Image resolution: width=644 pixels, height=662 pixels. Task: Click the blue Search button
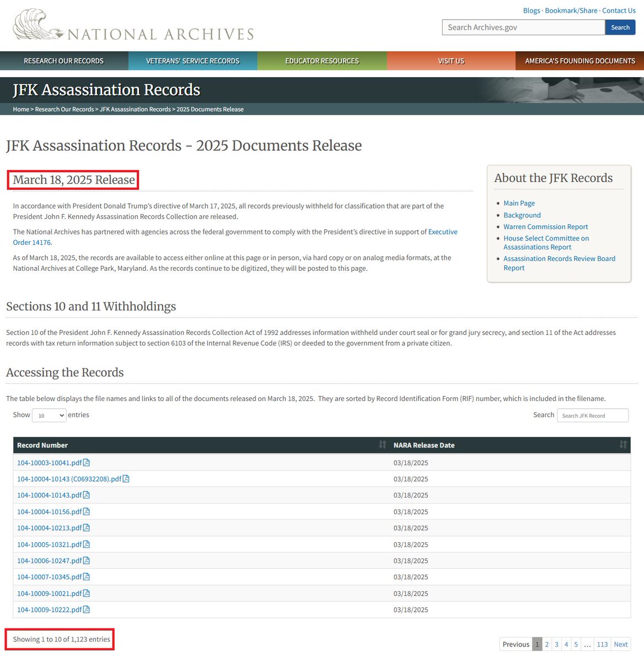(620, 28)
